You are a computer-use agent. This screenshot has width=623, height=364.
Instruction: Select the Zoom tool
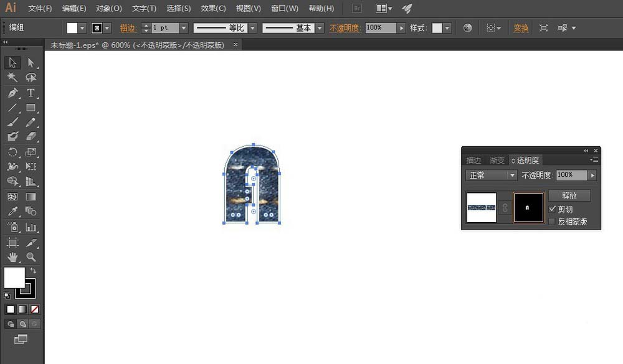click(x=31, y=257)
